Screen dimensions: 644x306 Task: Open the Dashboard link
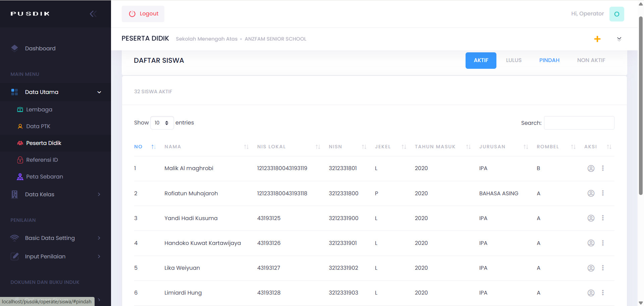coord(40,48)
